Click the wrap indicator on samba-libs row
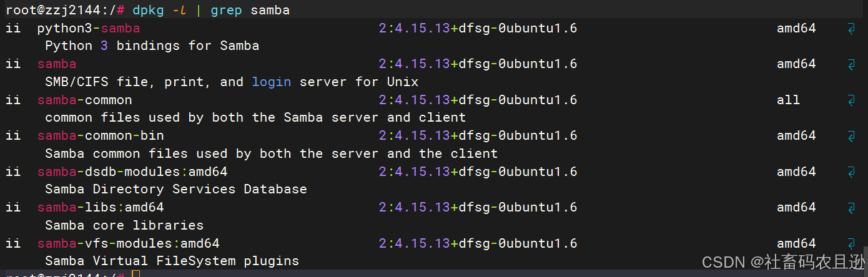 (x=851, y=208)
